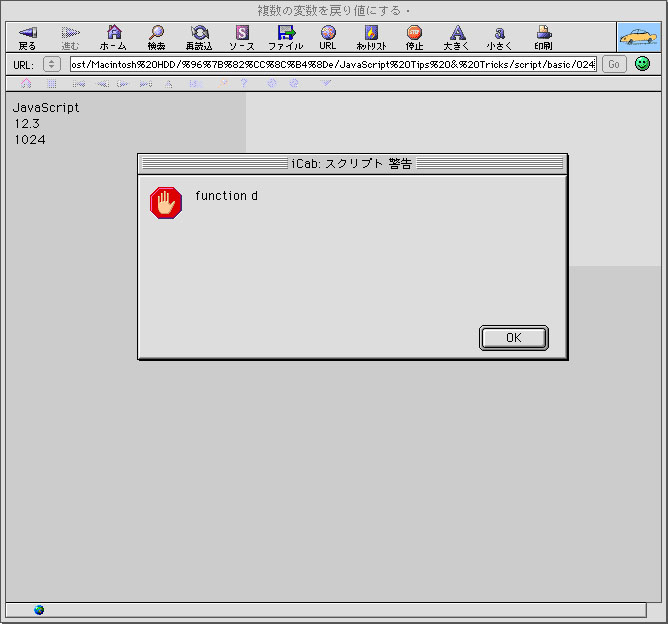This screenshot has width=668, height=624.
Task: Click the Go button next to URL field
Action: point(614,64)
